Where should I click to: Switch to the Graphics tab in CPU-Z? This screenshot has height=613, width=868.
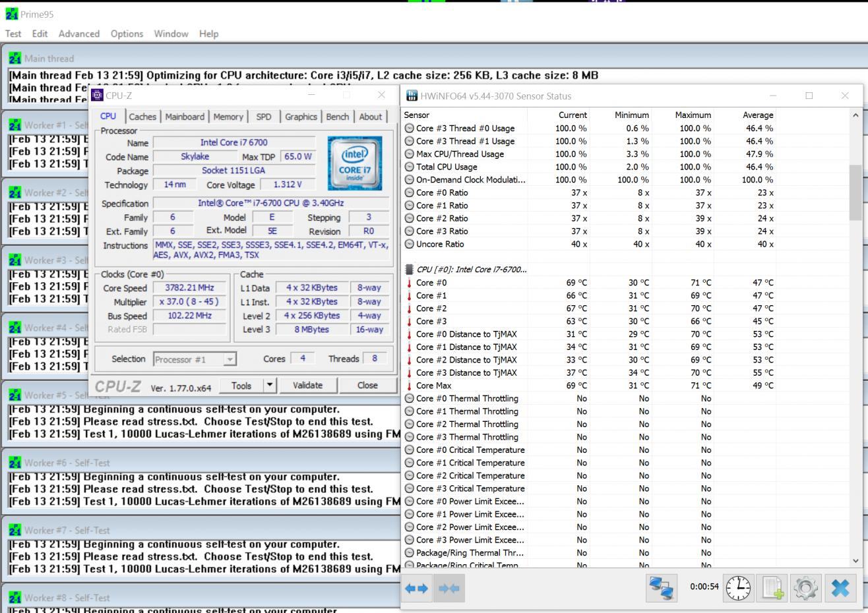(x=301, y=117)
